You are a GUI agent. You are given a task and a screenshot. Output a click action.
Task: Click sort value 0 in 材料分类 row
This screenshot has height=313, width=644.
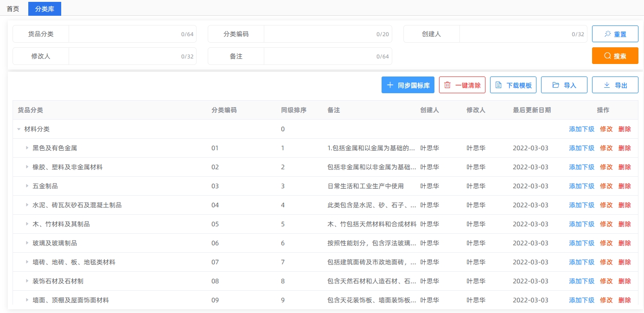(x=283, y=129)
